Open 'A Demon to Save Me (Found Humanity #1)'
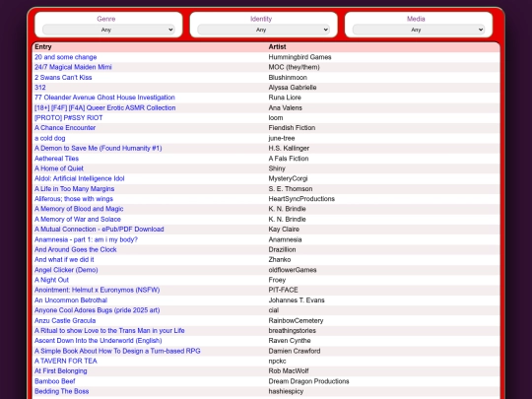The height and width of the screenshot is (399, 532). coord(99,148)
